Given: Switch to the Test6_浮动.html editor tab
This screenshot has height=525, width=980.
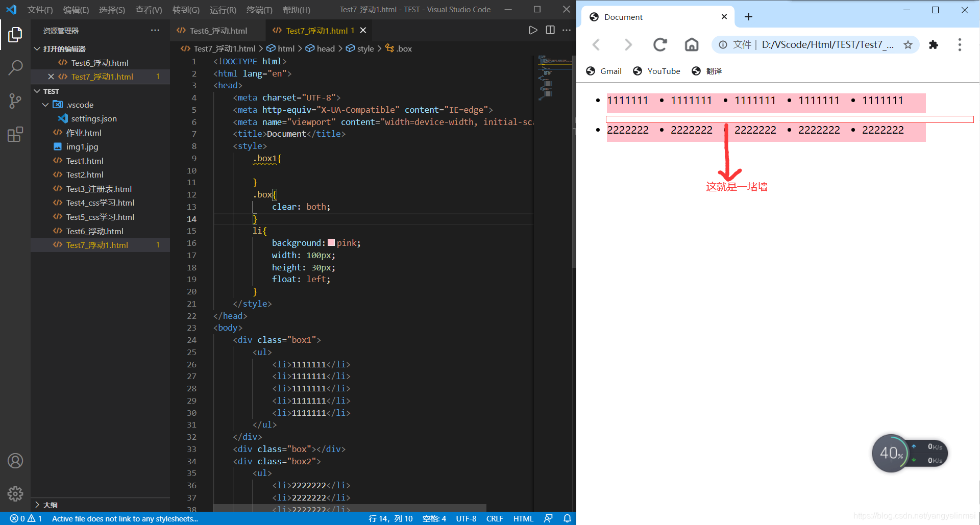Looking at the screenshot, I should point(218,31).
